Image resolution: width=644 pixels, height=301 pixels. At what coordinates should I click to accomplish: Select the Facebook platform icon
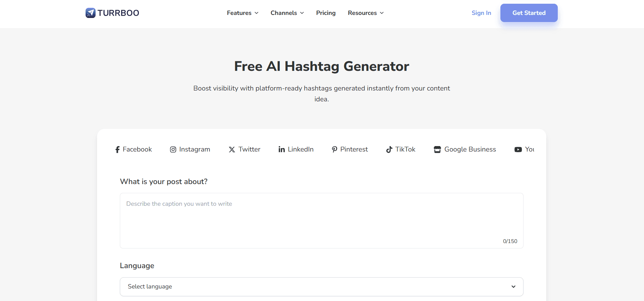(x=117, y=149)
